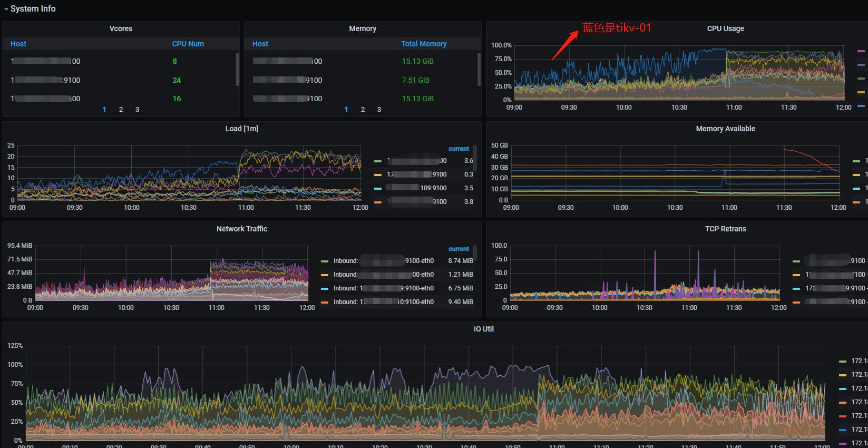868x448 pixels.
Task: Open the Load [1m] panel title menu
Action: coord(241,129)
